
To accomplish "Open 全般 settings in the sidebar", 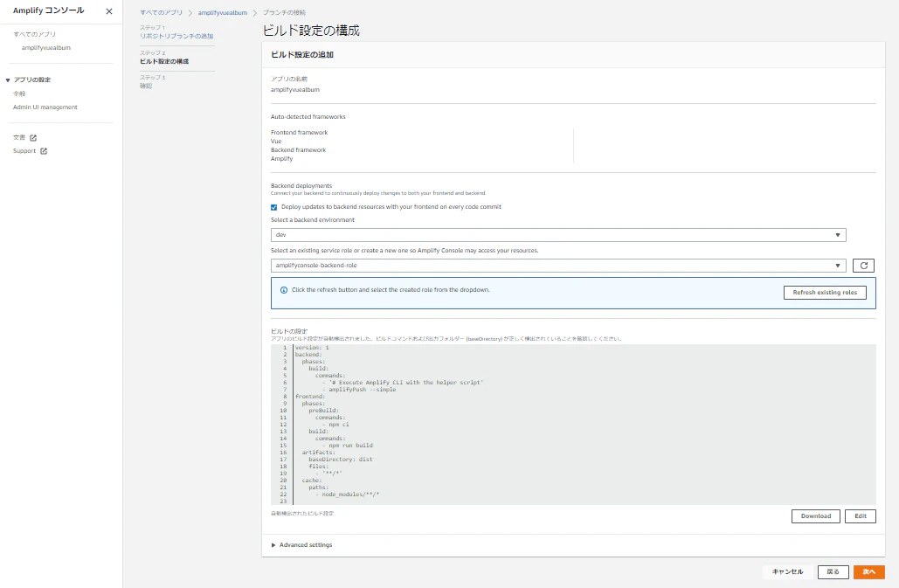I will tap(19, 93).
